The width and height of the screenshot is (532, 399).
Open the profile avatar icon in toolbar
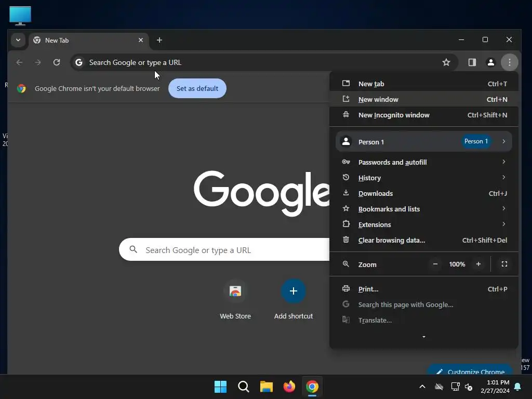coord(490,62)
